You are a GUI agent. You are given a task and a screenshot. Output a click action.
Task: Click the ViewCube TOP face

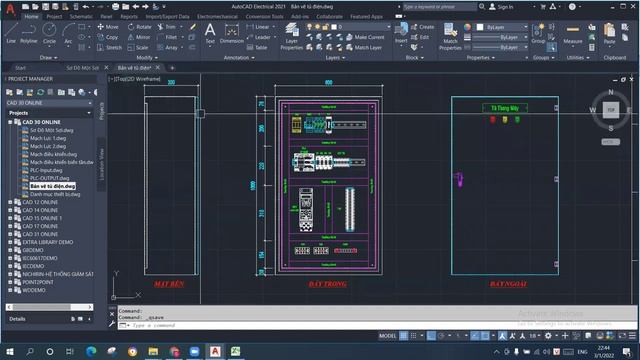tap(611, 110)
